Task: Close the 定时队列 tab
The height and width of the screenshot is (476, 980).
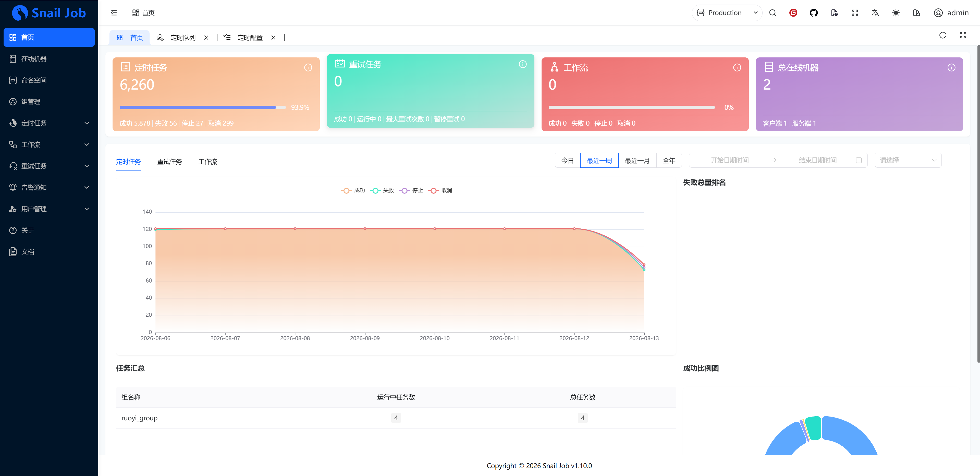Action: point(206,38)
